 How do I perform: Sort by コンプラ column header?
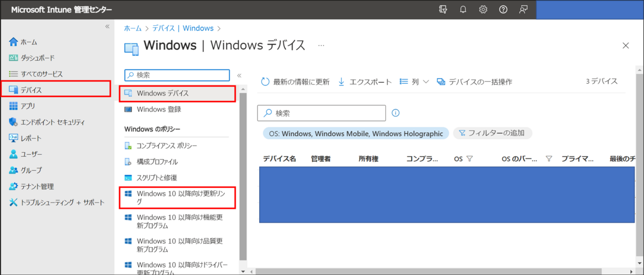point(423,159)
